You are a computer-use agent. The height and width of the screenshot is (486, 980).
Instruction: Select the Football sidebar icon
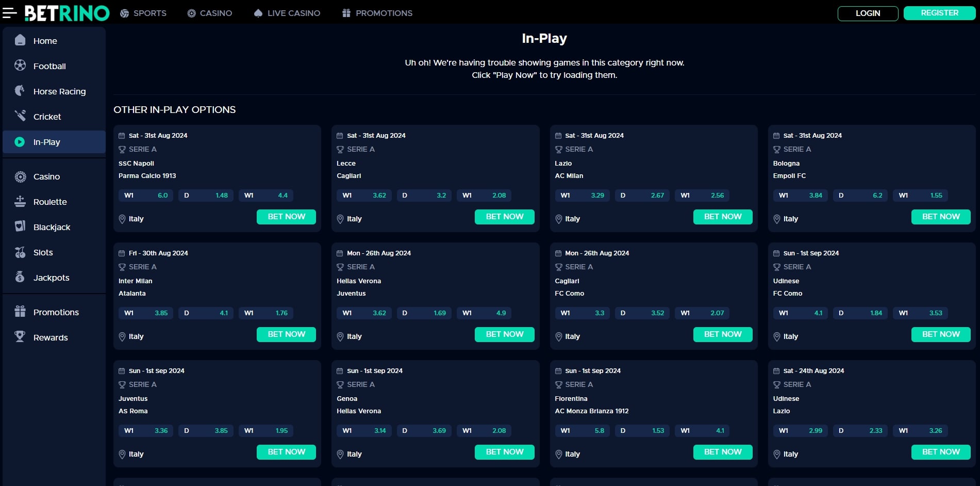pyautogui.click(x=20, y=66)
